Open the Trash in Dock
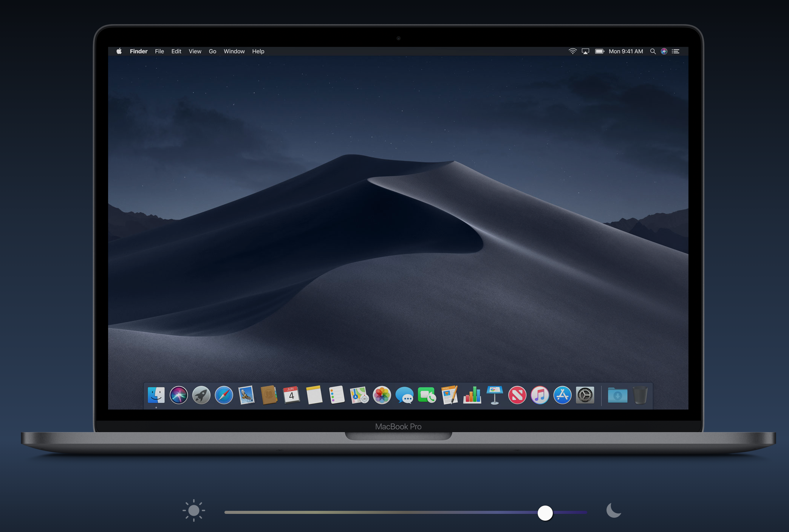Image resolution: width=789 pixels, height=532 pixels. click(x=640, y=395)
